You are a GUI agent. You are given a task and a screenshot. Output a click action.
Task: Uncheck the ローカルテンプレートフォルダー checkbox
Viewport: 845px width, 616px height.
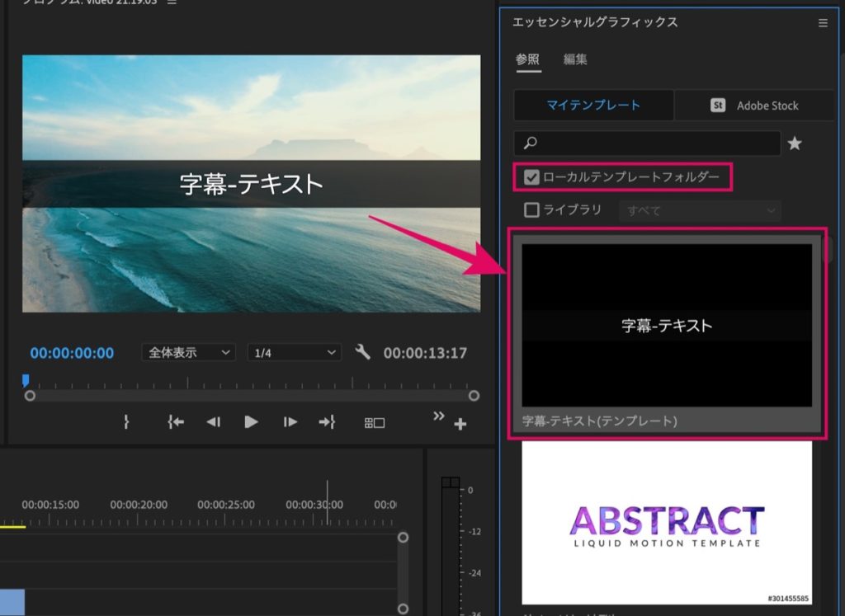[x=531, y=177]
